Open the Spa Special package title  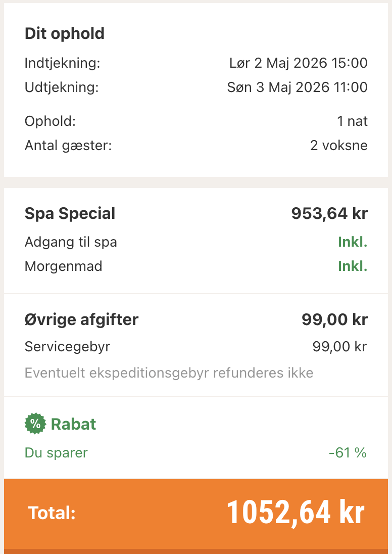70,213
